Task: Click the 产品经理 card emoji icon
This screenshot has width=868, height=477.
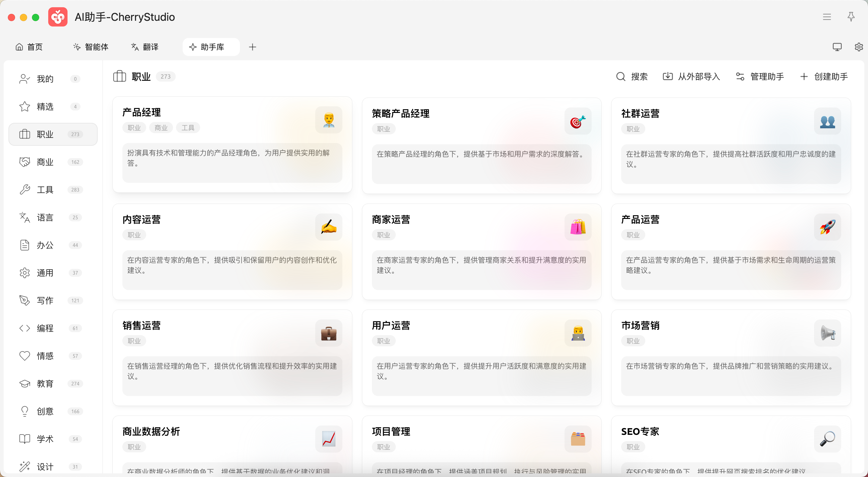Action: (329, 120)
